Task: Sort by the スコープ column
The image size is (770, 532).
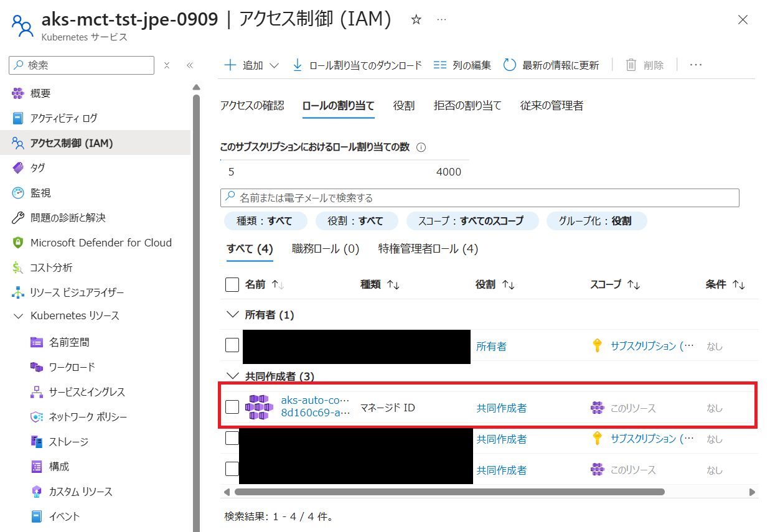Action: point(615,284)
